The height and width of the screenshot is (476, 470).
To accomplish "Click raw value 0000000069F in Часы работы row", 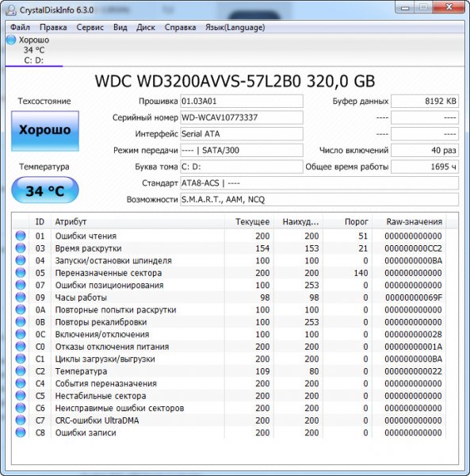I will click(414, 297).
